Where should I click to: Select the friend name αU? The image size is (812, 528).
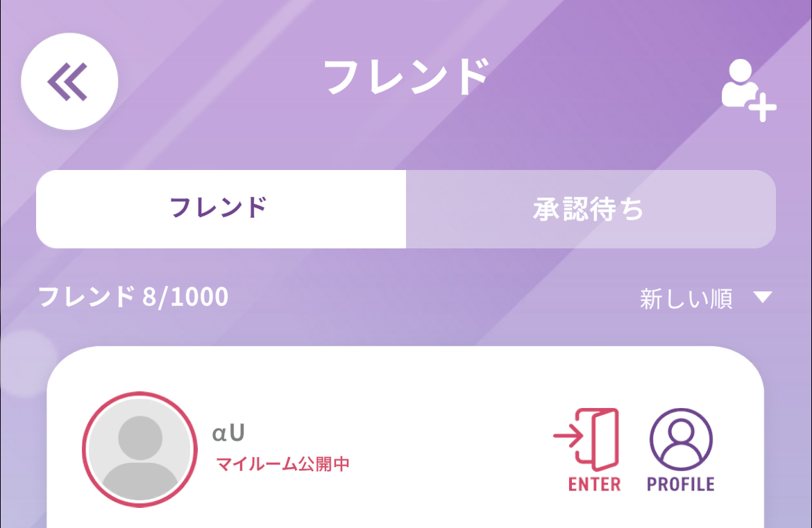pyautogui.click(x=228, y=433)
